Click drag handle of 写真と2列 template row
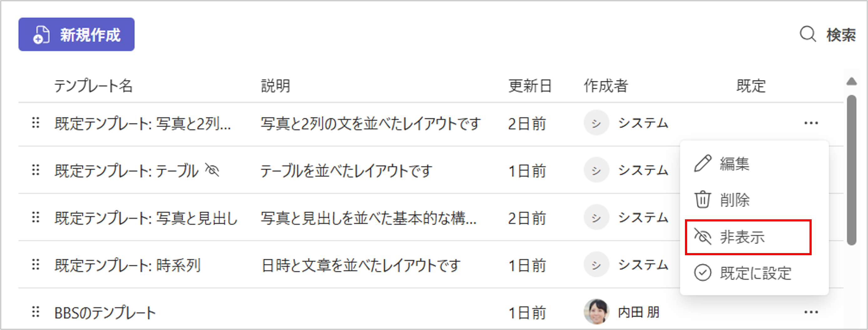This screenshot has height=330, width=868. point(36,123)
